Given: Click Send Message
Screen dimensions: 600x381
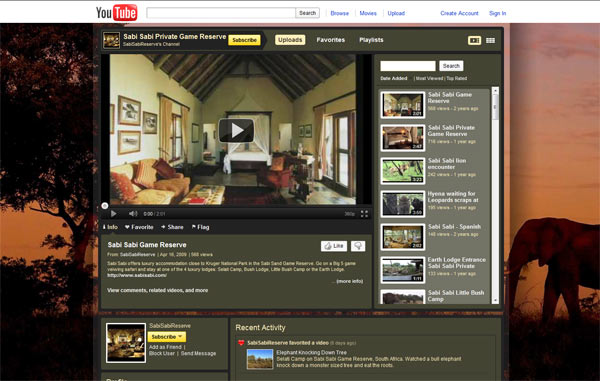Looking at the screenshot, I should click(198, 353).
